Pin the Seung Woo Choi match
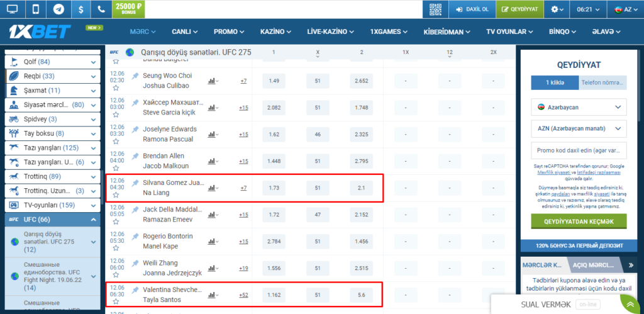 [x=135, y=76]
